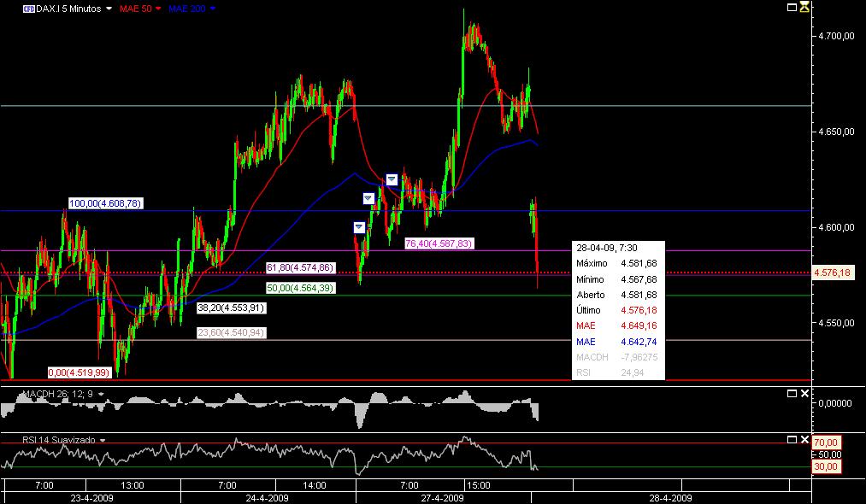The height and width of the screenshot is (504, 866).
Task: Click the 0,00000 MACDH axis label
Action: pos(835,403)
